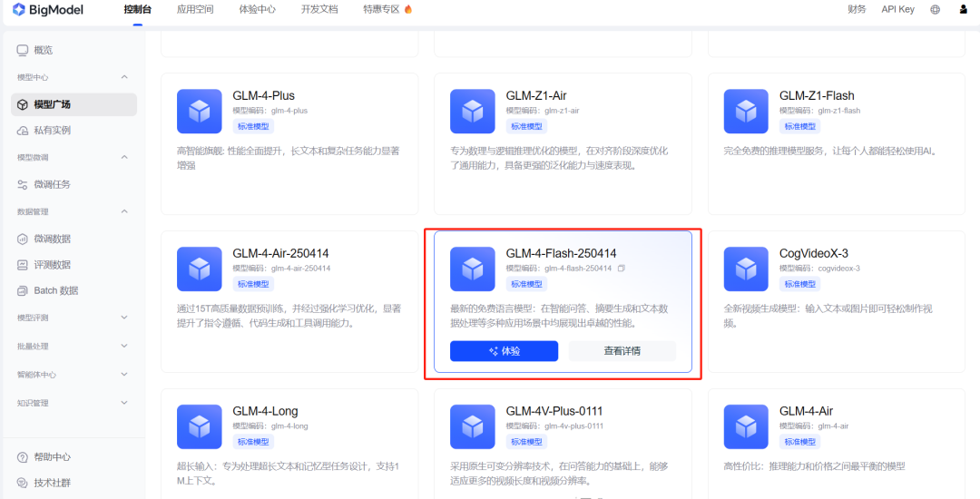Viewport: 980px width, 499px height.
Task: Click the 私有实例 cloud icon
Action: tap(23, 131)
